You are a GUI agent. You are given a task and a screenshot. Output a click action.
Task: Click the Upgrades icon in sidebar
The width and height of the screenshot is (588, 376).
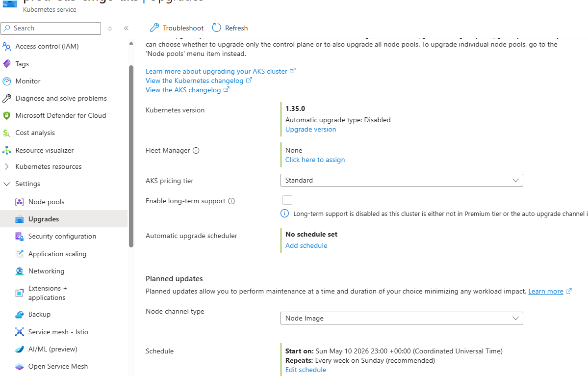(x=20, y=219)
